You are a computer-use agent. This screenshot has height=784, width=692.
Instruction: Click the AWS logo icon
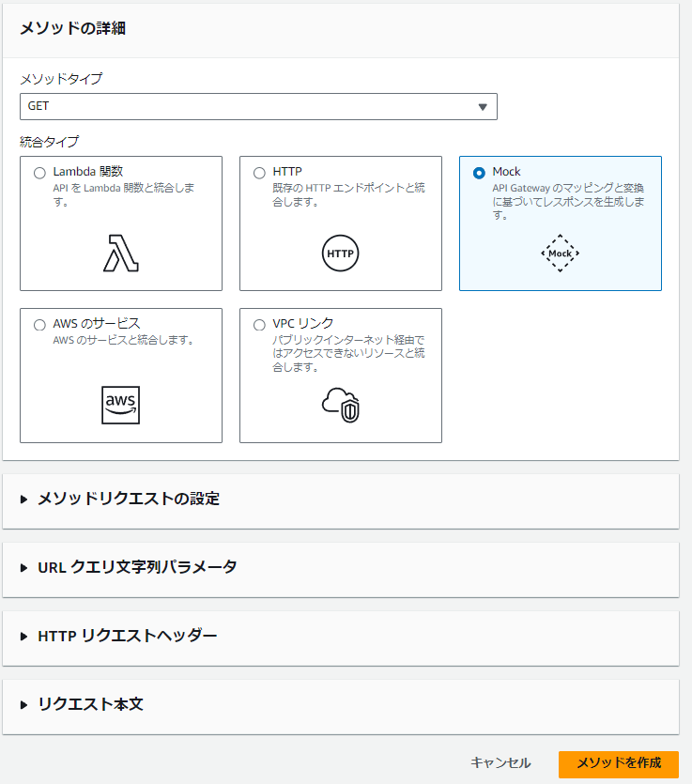pos(120,405)
